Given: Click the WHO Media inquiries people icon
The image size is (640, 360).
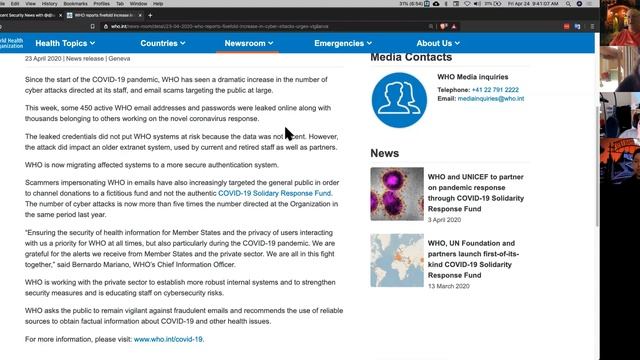Looking at the screenshot, I should pos(399,100).
